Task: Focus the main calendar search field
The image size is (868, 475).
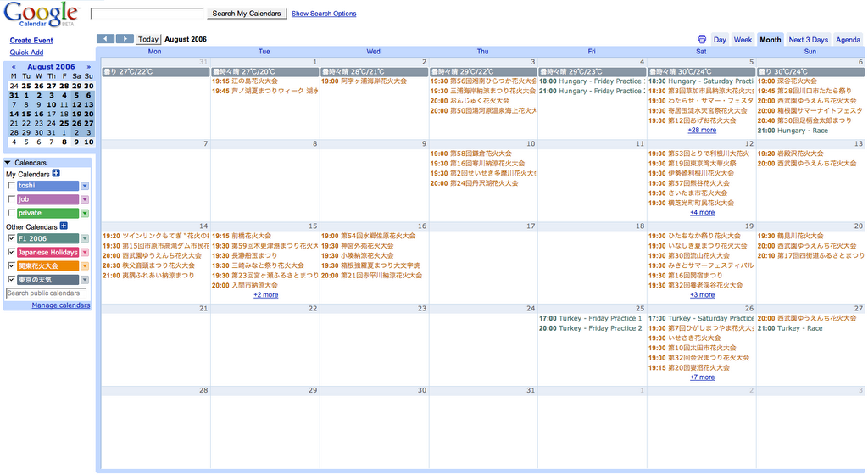Action: (x=147, y=13)
